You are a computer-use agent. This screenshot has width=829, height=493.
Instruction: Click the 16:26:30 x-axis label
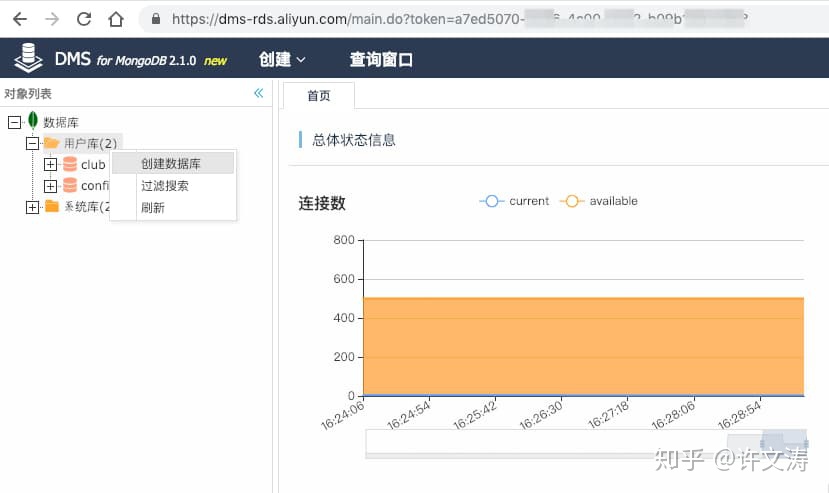(x=541, y=415)
